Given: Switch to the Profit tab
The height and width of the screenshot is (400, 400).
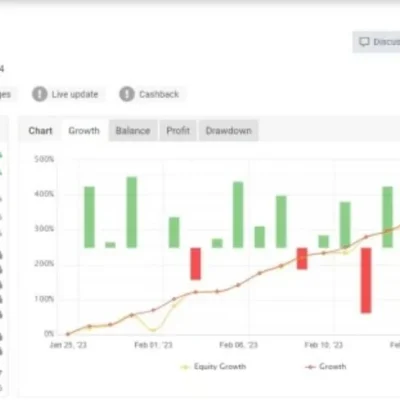Looking at the screenshot, I should pyautogui.click(x=178, y=131).
